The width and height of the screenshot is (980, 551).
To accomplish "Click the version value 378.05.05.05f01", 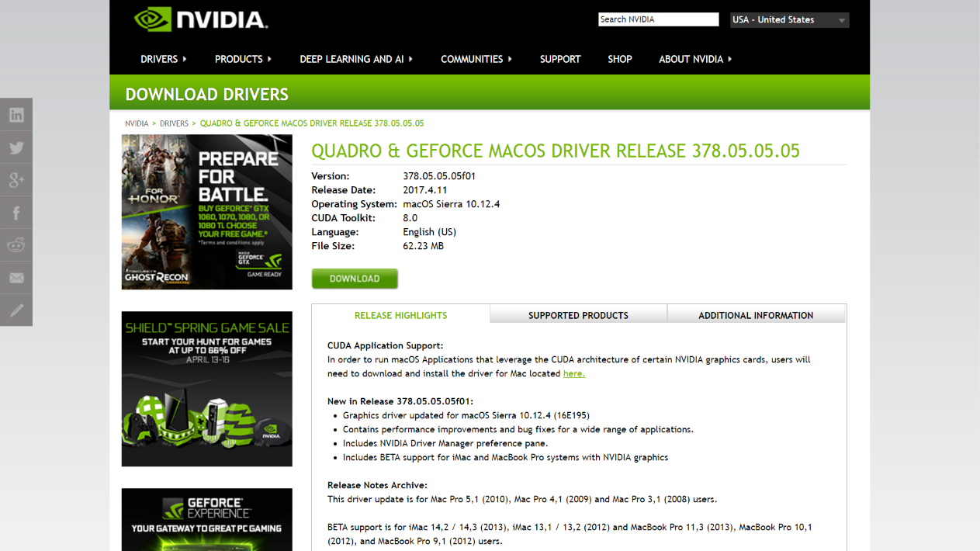I will click(x=439, y=176).
